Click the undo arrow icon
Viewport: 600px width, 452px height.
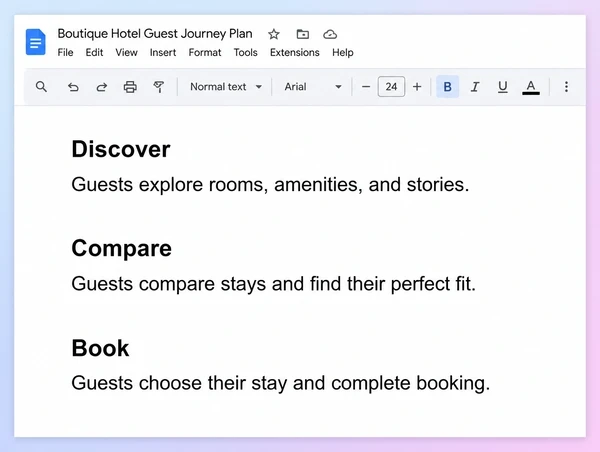tap(73, 87)
